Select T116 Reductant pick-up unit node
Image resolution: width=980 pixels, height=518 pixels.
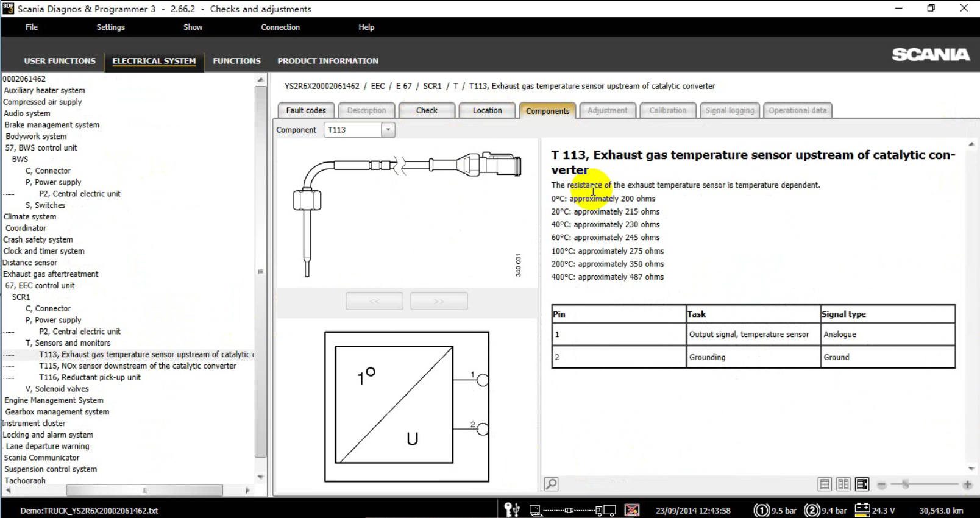point(90,377)
